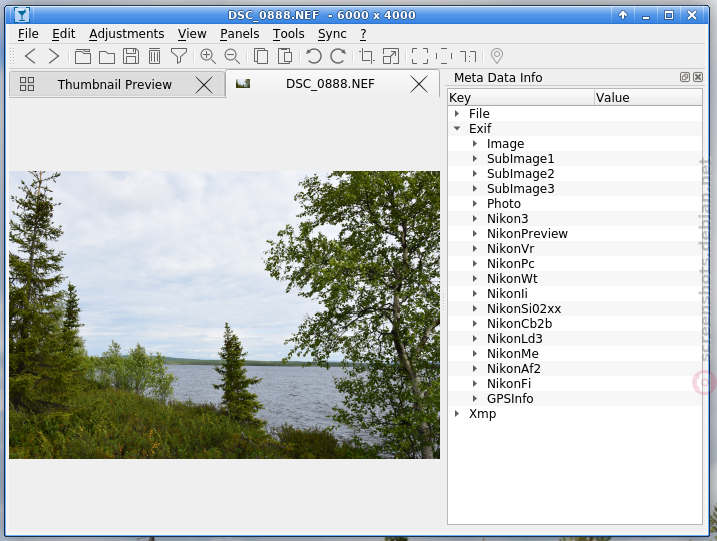The width and height of the screenshot is (717, 541).
Task: Select the NikonCb2b row
Action: pyautogui.click(x=575, y=324)
